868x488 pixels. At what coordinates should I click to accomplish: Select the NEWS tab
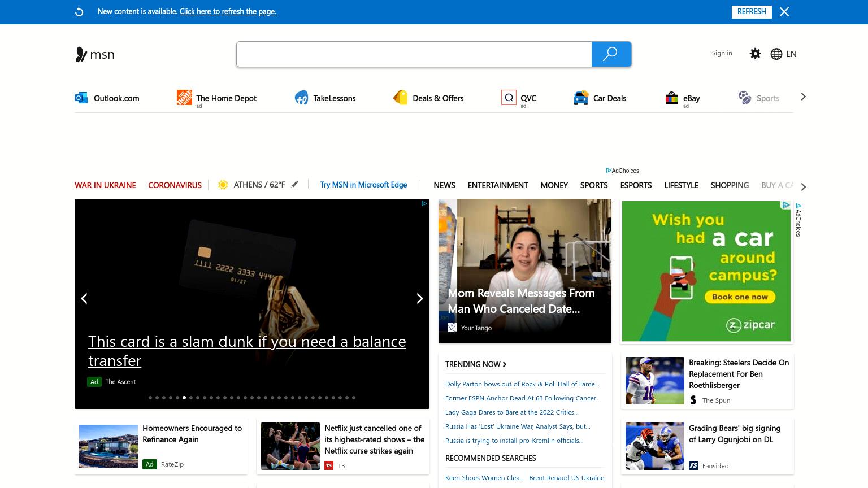coord(444,185)
